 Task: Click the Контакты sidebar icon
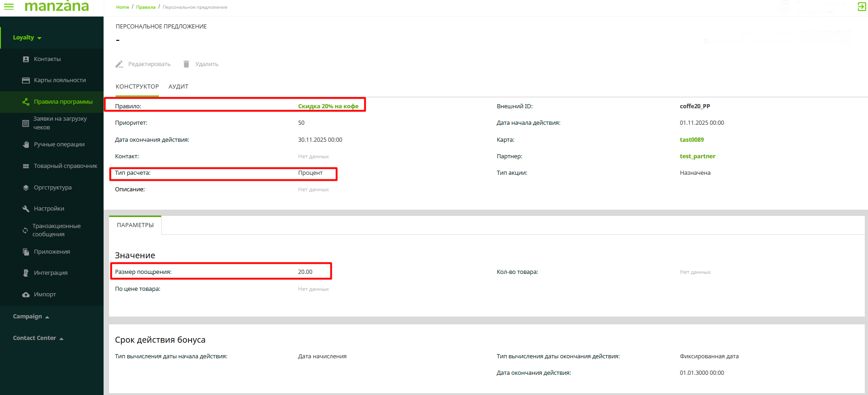pos(26,59)
